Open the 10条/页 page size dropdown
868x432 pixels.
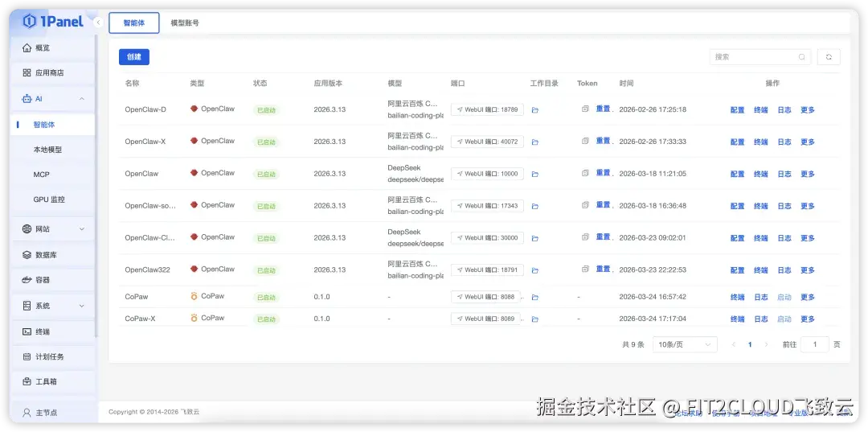685,344
